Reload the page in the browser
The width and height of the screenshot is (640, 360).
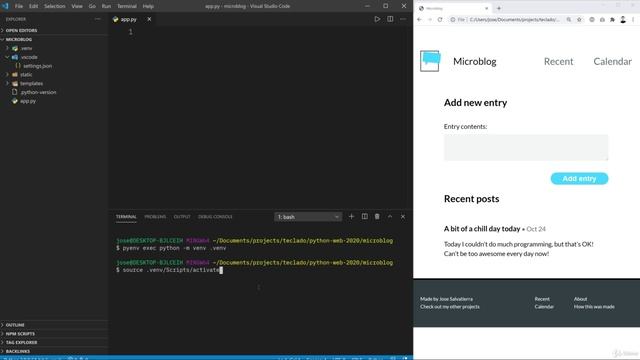pyautogui.click(x=440, y=20)
